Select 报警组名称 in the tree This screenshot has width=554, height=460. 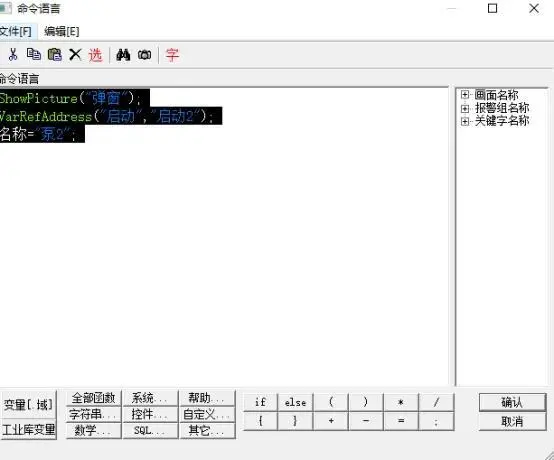coord(502,108)
